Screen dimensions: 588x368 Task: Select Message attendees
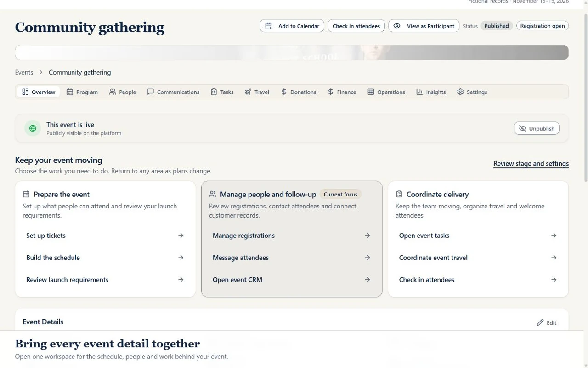(x=292, y=258)
